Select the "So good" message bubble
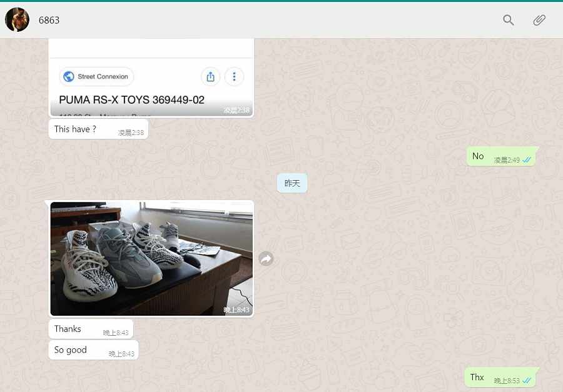The height and width of the screenshot is (392, 563). [x=71, y=350]
